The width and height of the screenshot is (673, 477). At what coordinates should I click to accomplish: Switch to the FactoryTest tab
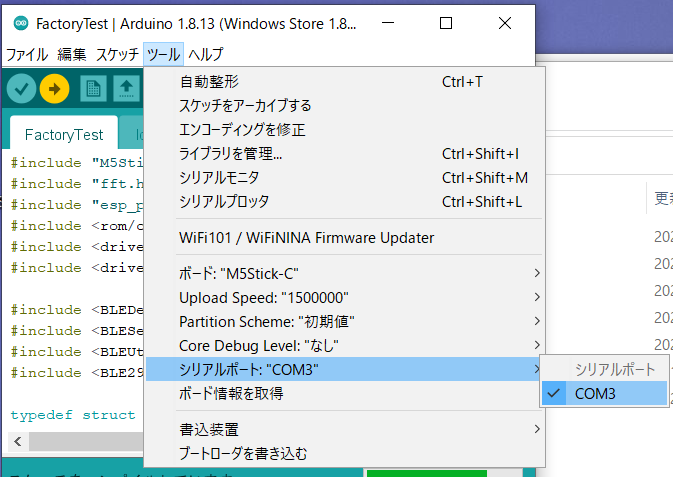pyautogui.click(x=64, y=134)
